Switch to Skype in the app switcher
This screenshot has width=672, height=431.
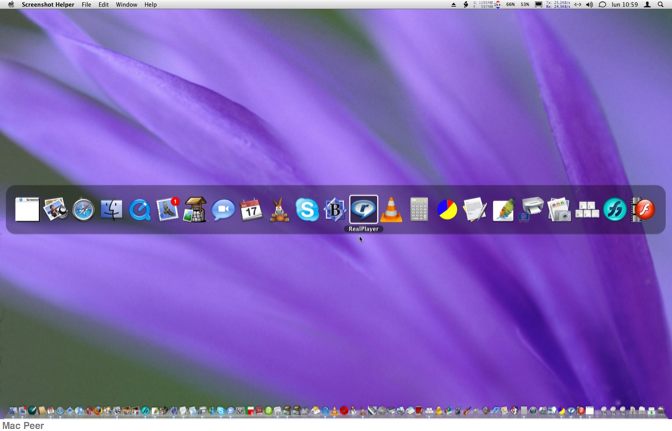(307, 210)
